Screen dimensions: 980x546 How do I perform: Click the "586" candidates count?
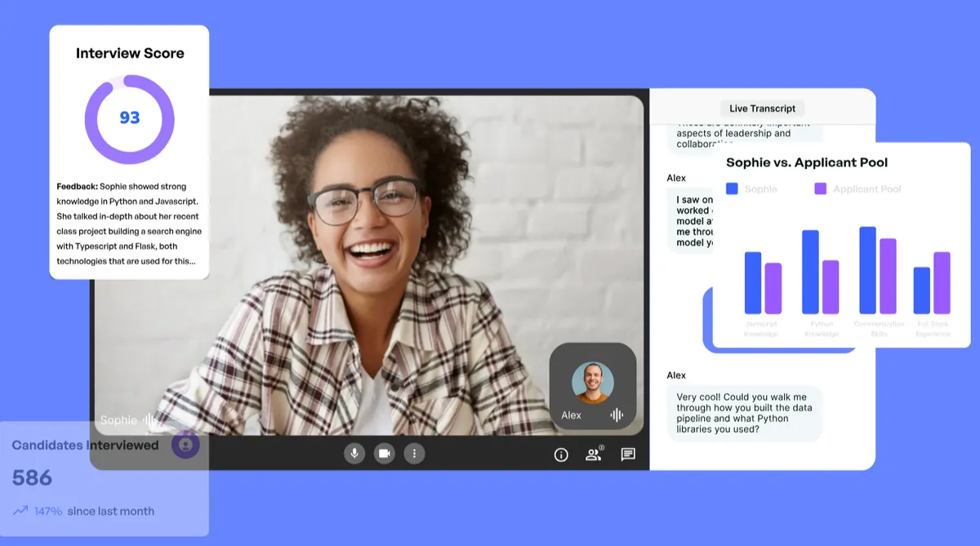pyautogui.click(x=32, y=477)
